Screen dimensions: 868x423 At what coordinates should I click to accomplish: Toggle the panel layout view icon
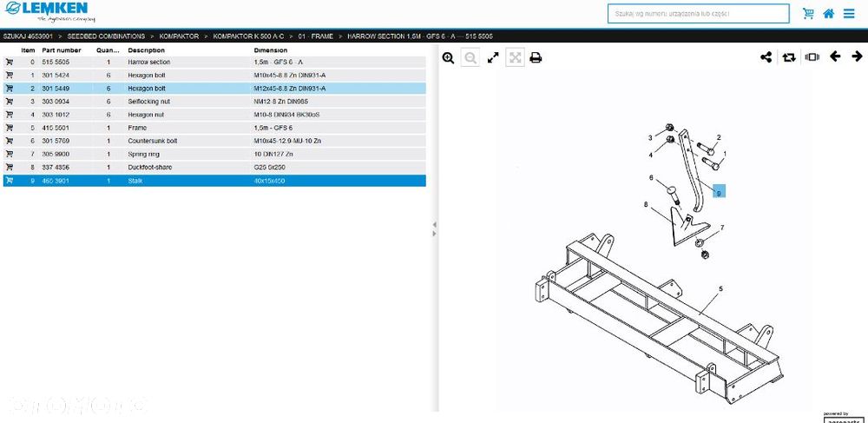pyautogui.click(x=812, y=56)
